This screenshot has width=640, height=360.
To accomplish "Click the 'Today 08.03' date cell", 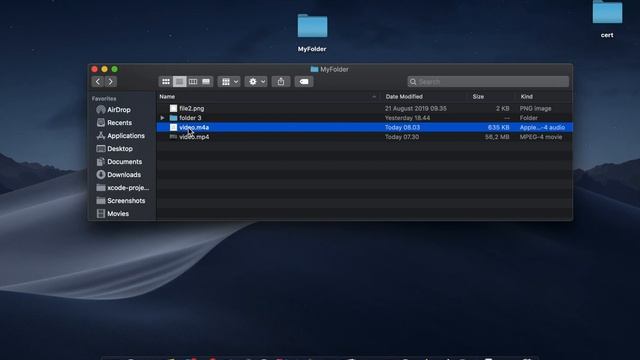I will [x=402, y=127].
